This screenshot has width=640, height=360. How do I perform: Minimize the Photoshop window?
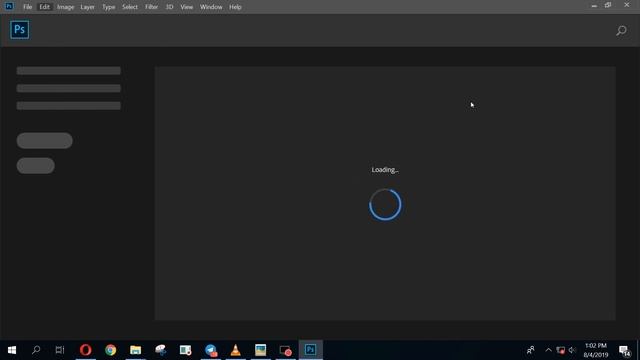point(594,6)
